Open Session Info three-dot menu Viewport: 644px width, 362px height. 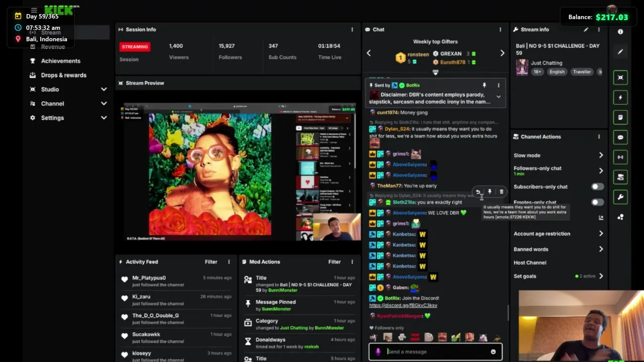tap(352, 30)
